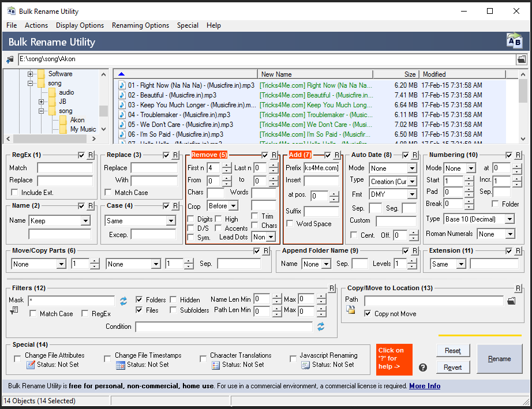Click the Size column header
The image size is (532, 409).
[x=396, y=74]
